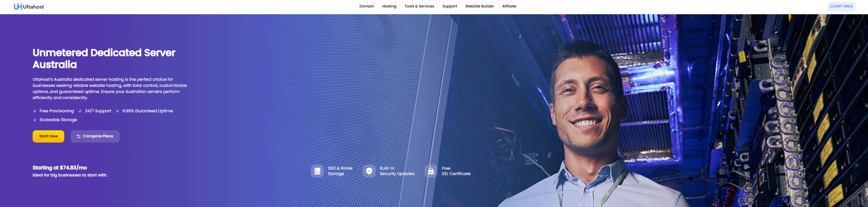Click the 'Free SSL Certificate' label
This screenshot has width=868, height=207.
pos(456,171)
